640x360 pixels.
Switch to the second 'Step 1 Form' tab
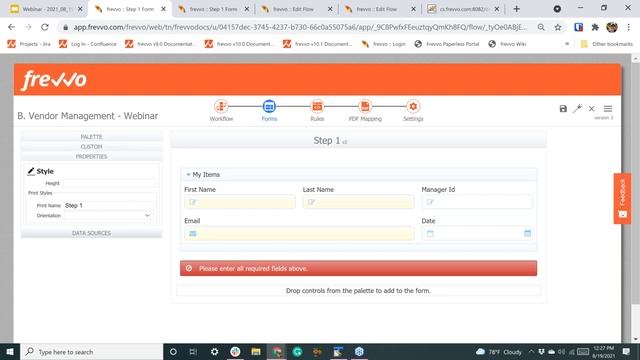pos(214,9)
